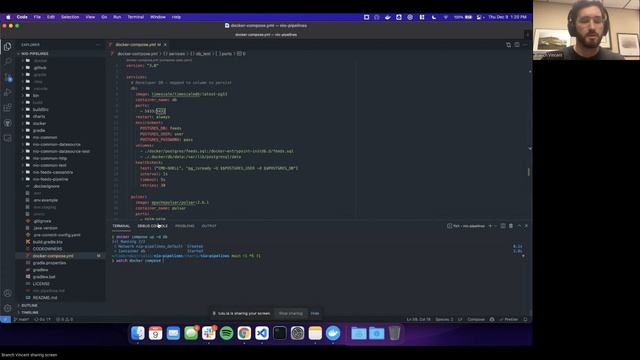Screen dimensions: 640x360
Task: Open Explorer more actions ellipsis
Action: pos(98,45)
